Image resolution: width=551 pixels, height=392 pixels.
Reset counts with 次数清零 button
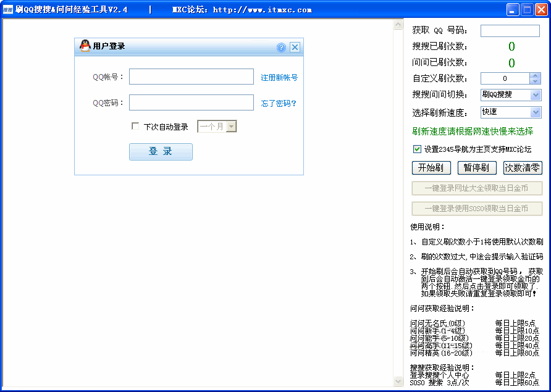523,168
